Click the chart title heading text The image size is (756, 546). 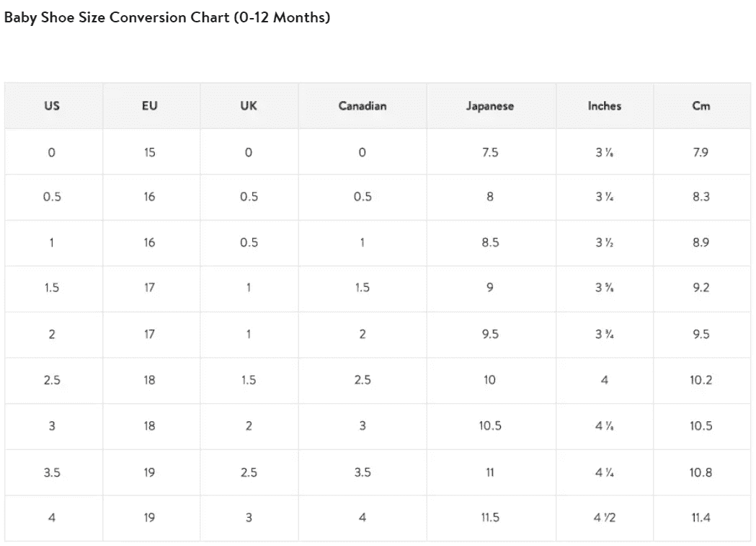click(166, 17)
